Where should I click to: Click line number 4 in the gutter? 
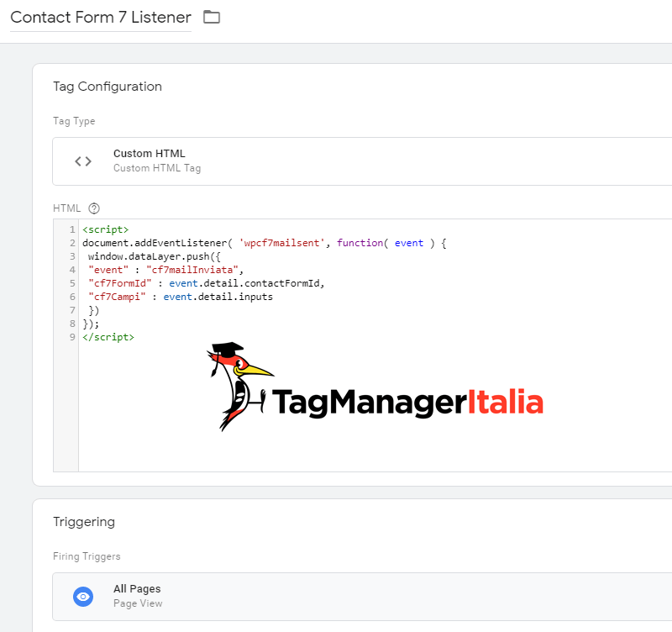click(x=72, y=270)
